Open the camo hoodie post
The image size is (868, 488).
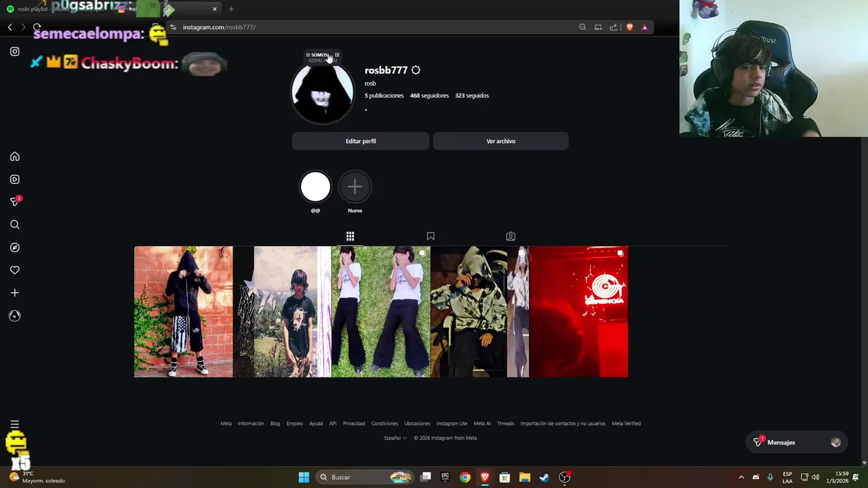pos(479,312)
